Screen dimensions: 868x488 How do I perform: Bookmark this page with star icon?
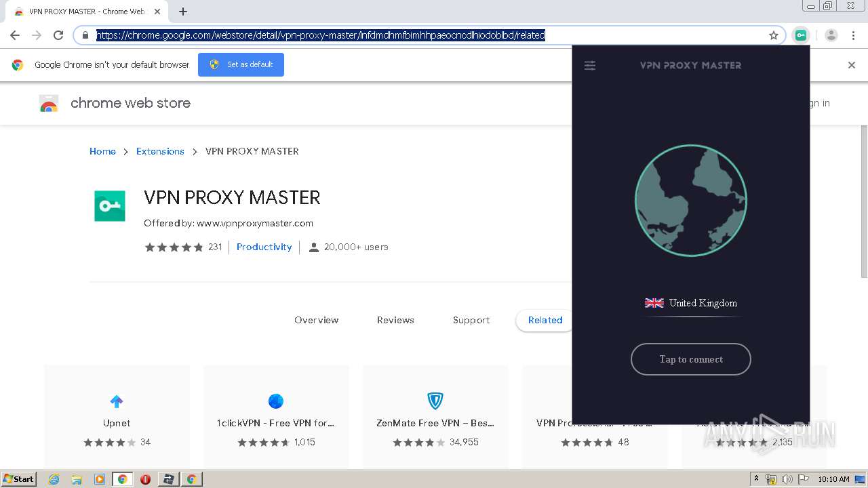(x=774, y=35)
